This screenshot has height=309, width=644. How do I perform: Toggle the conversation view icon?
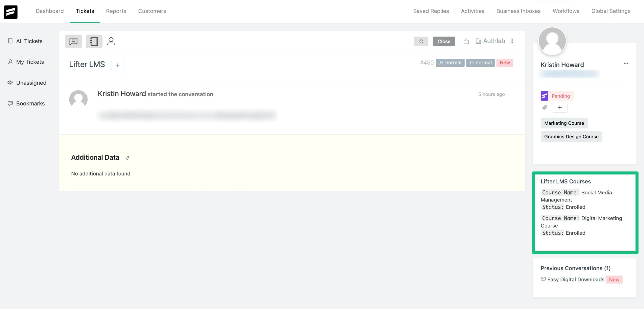coord(73,41)
